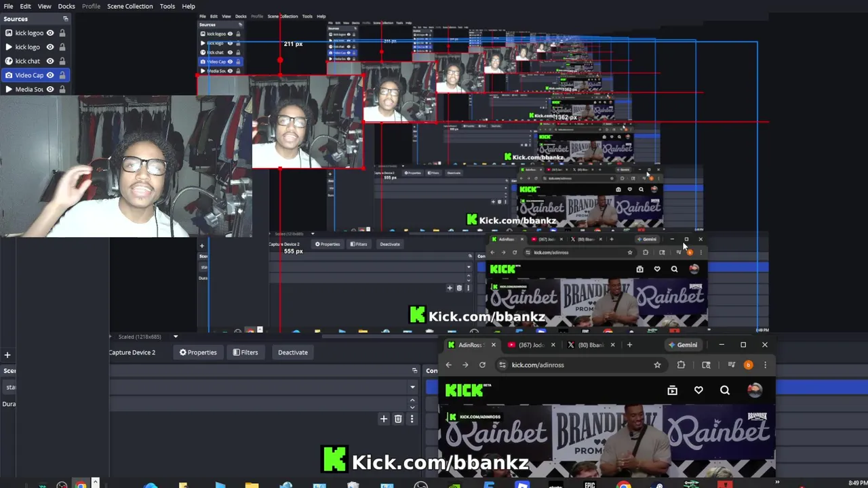Image resolution: width=868 pixels, height=488 pixels.
Task: Hide the Media Sou source
Action: pos(50,89)
